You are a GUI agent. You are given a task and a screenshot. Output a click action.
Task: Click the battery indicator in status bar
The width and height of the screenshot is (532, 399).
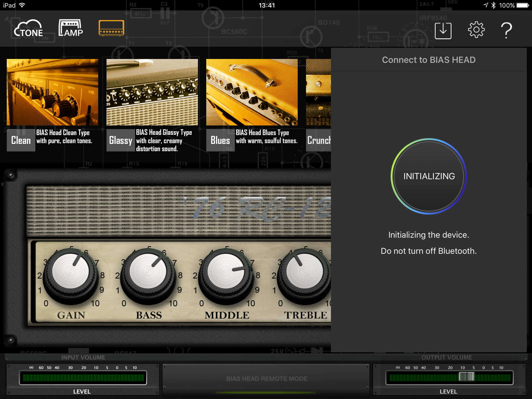pyautogui.click(x=523, y=5)
